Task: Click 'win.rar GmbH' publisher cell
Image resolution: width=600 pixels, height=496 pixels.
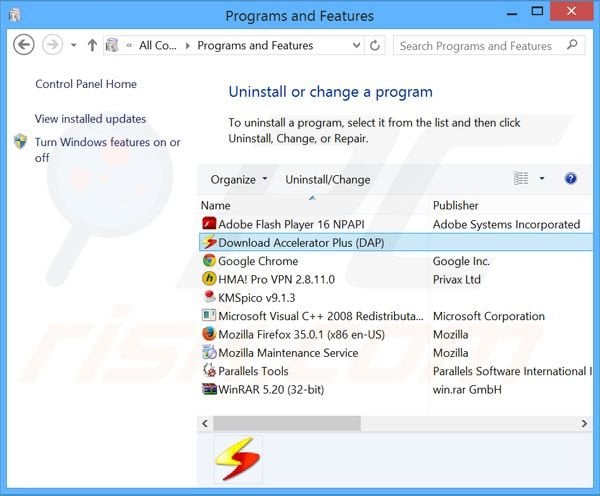Action: point(467,390)
